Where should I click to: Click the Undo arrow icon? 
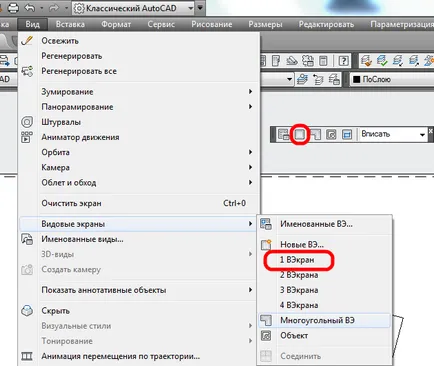pyautogui.click(x=30, y=8)
